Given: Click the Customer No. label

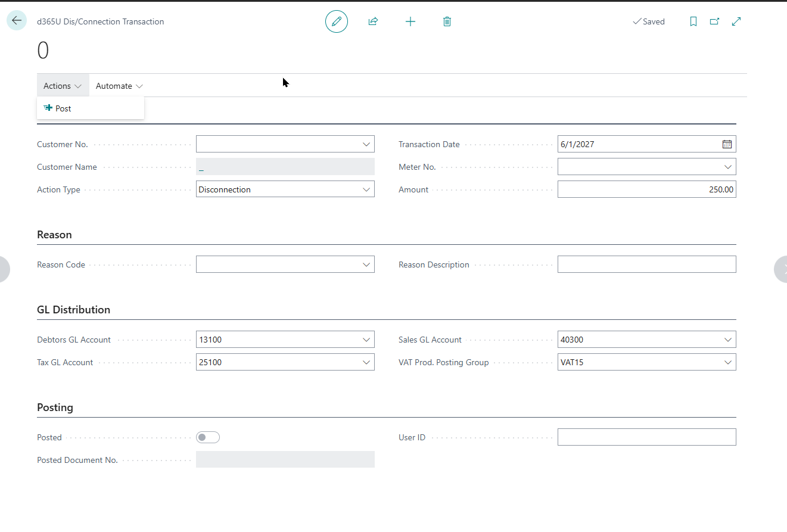Looking at the screenshot, I should click(x=63, y=144).
